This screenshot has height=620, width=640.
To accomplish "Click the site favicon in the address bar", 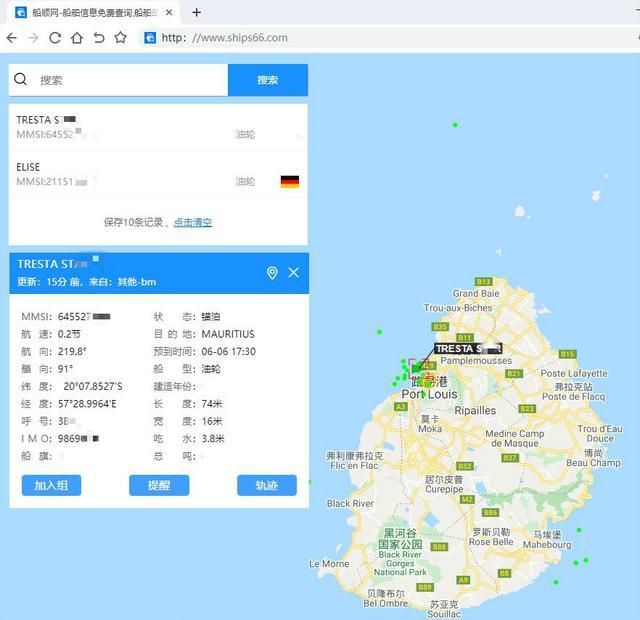I will pyautogui.click(x=150, y=38).
